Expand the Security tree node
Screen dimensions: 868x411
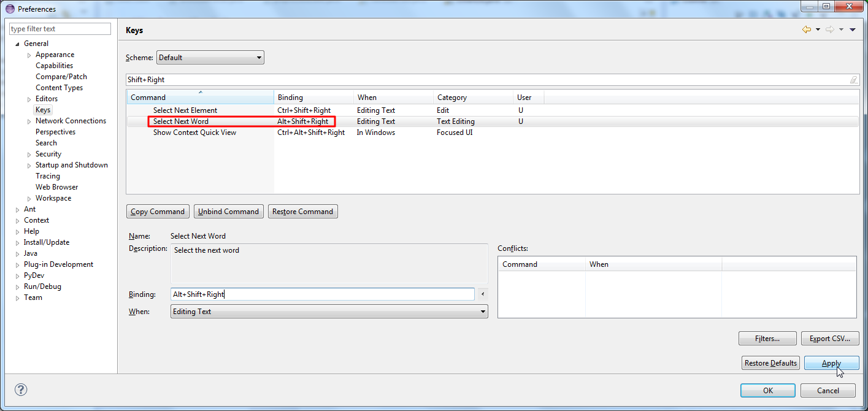(x=29, y=154)
